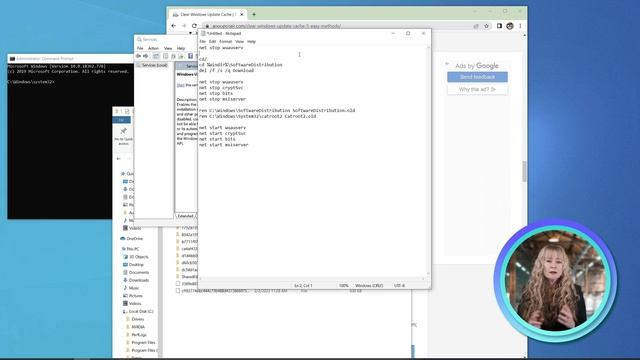Viewport: 640px width, 360px height.
Task: Open Downloads under This PC
Action: (136, 280)
